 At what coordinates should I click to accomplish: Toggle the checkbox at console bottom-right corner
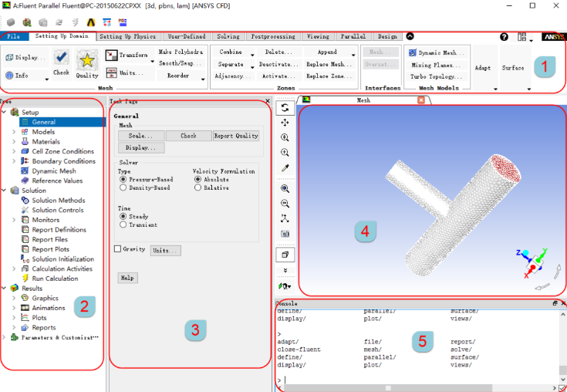(x=562, y=388)
